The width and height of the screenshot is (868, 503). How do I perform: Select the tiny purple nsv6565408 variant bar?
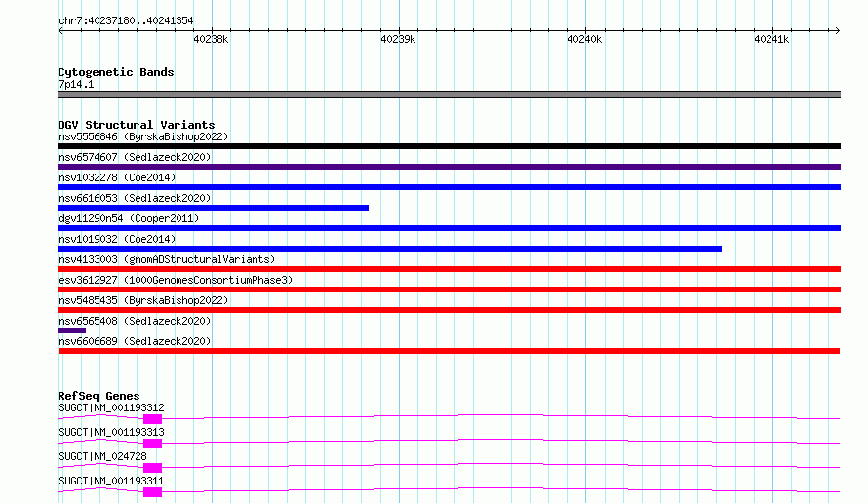tap(71, 330)
